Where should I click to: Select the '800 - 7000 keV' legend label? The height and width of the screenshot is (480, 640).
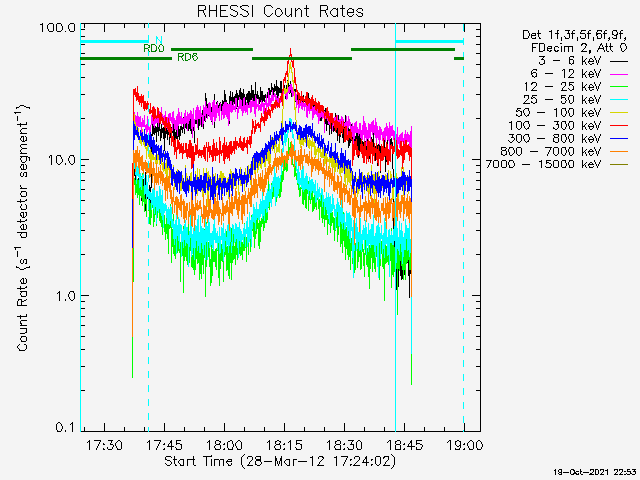551,151
